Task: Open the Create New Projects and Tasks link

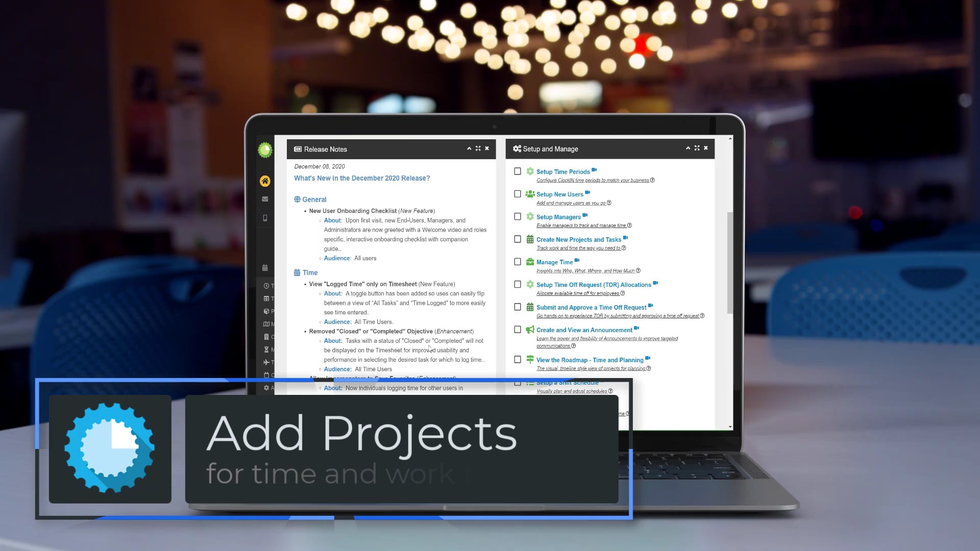Action: (x=579, y=240)
